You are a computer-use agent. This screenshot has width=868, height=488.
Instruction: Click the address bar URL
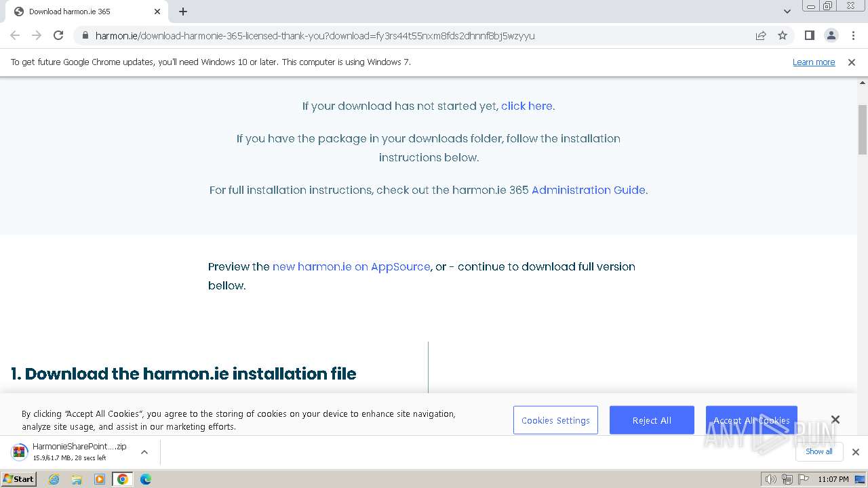coord(315,35)
